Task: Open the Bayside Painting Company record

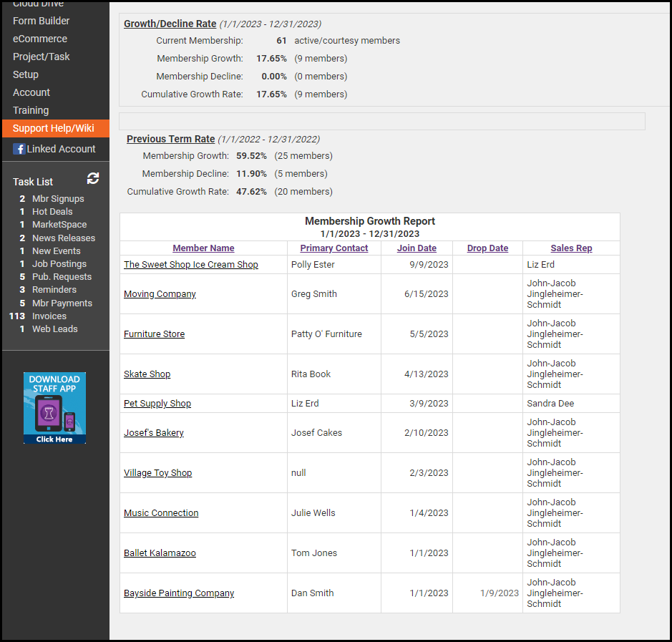Action: pos(179,593)
